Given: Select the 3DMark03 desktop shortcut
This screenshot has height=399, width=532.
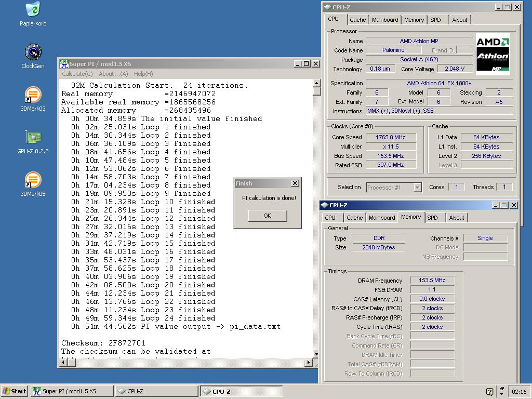Looking at the screenshot, I should click(33, 99).
